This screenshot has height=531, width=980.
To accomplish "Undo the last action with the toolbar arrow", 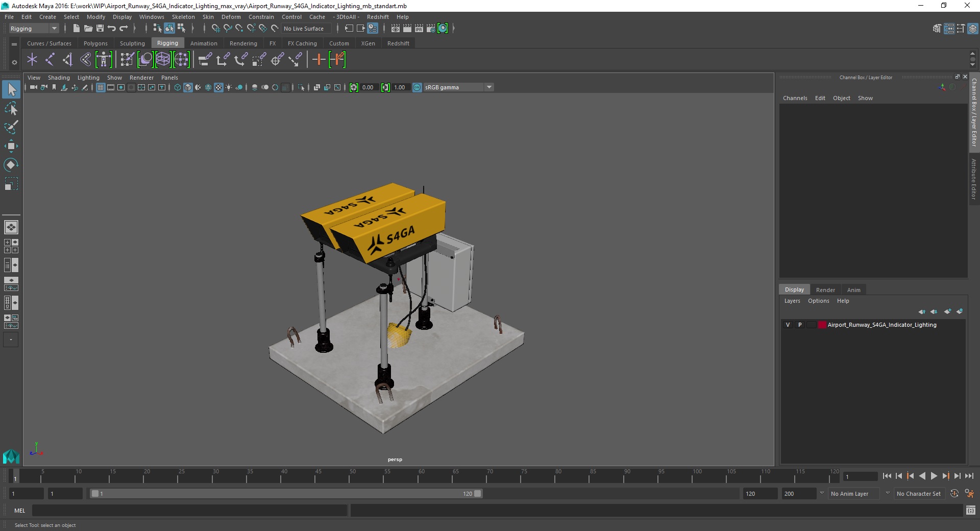I will [112, 29].
